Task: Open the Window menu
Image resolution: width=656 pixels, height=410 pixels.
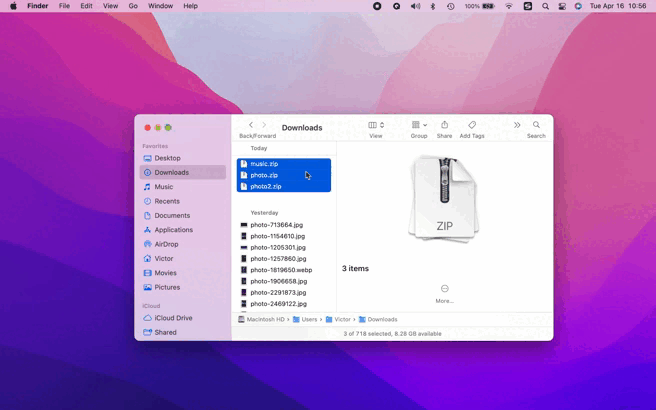Action: click(160, 6)
